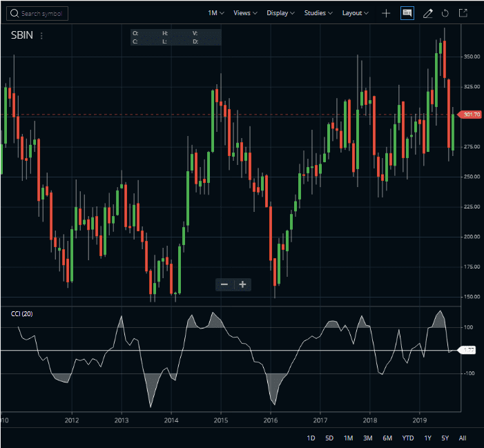Click the 2016 label on time axis
484x448 pixels.
point(271,420)
